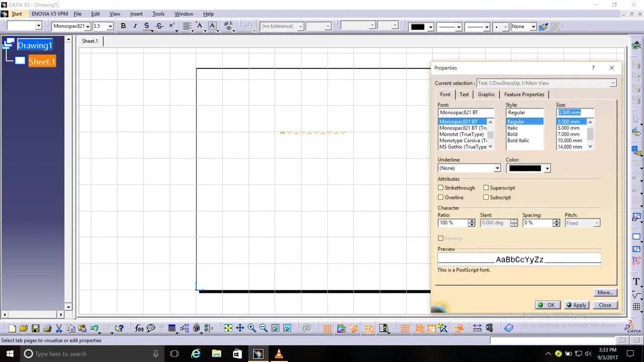644x362 pixels.
Task: Click the Apply button
Action: (x=576, y=305)
